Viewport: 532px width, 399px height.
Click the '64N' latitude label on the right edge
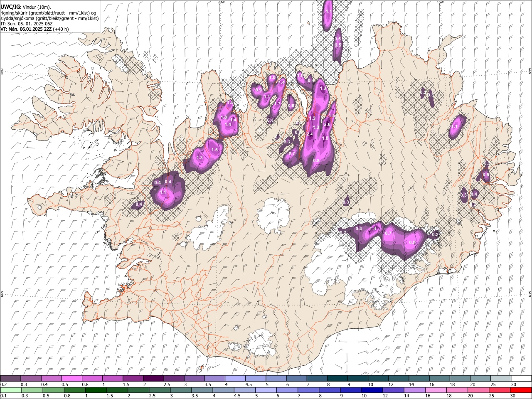[x=530, y=293]
